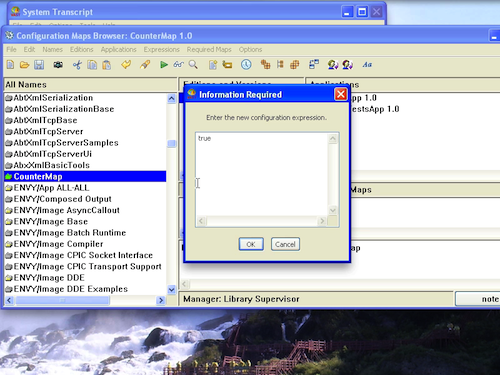Click the orange stamp toolbar icon
The height and width of the screenshot is (375, 500).
pos(145,64)
